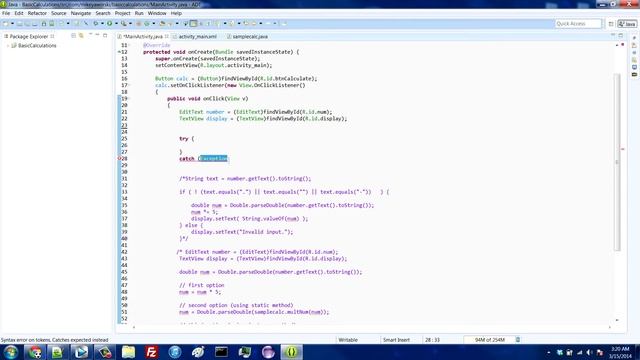
Task: Open the Source menu
Action: tap(59, 13)
